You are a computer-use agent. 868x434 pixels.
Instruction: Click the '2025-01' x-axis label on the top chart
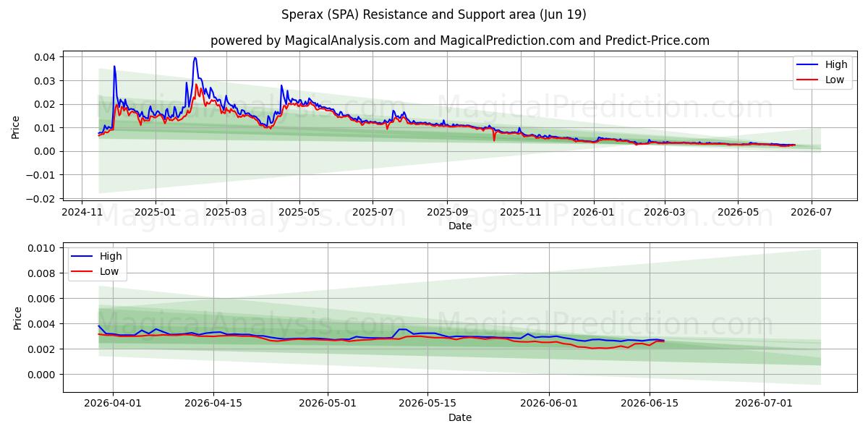[156, 213]
